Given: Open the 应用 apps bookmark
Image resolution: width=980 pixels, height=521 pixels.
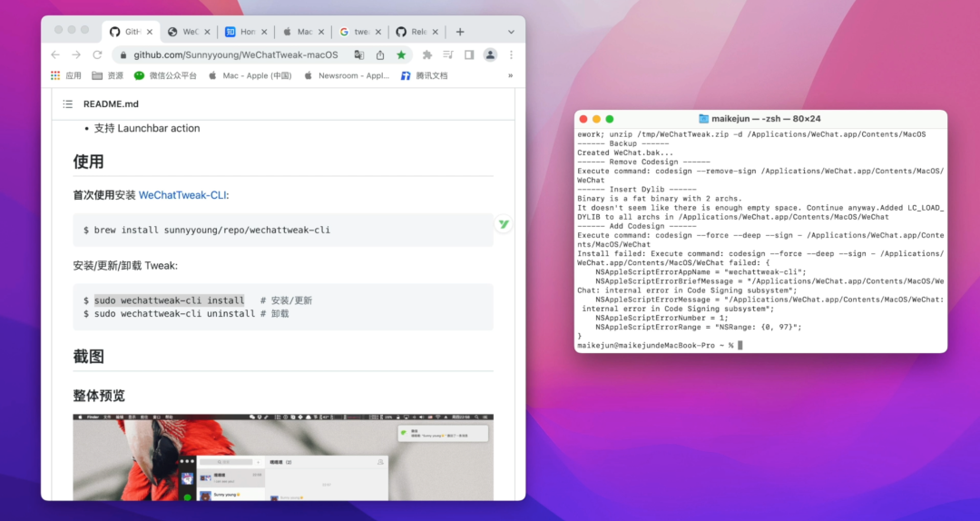Looking at the screenshot, I should [66, 75].
